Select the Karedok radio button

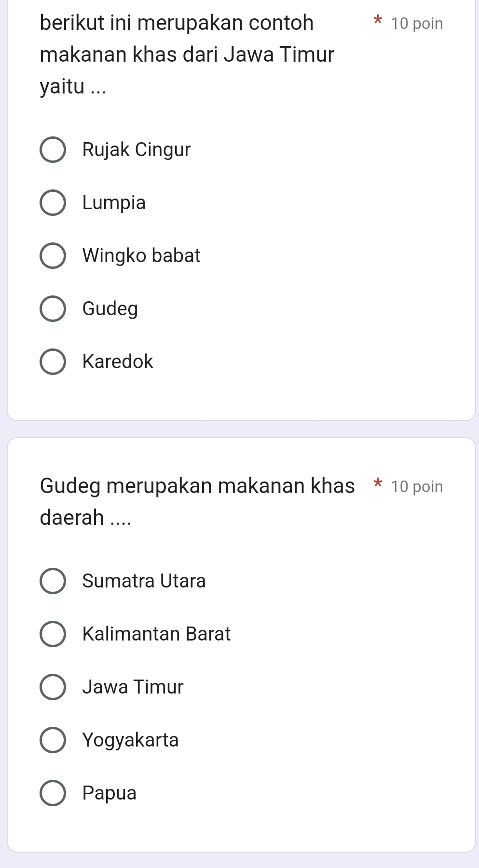pos(53,362)
